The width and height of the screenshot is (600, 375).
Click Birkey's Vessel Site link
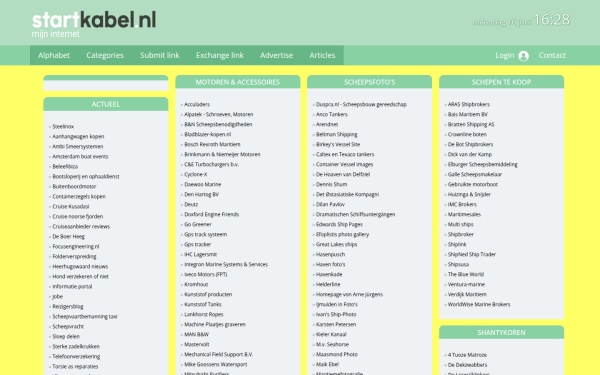338,144
